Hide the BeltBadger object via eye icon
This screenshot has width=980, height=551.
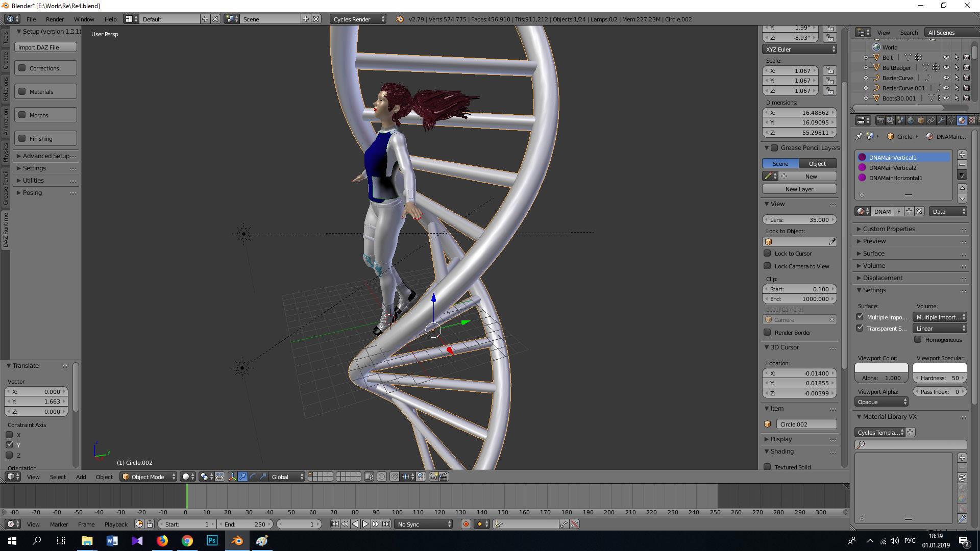click(x=946, y=67)
